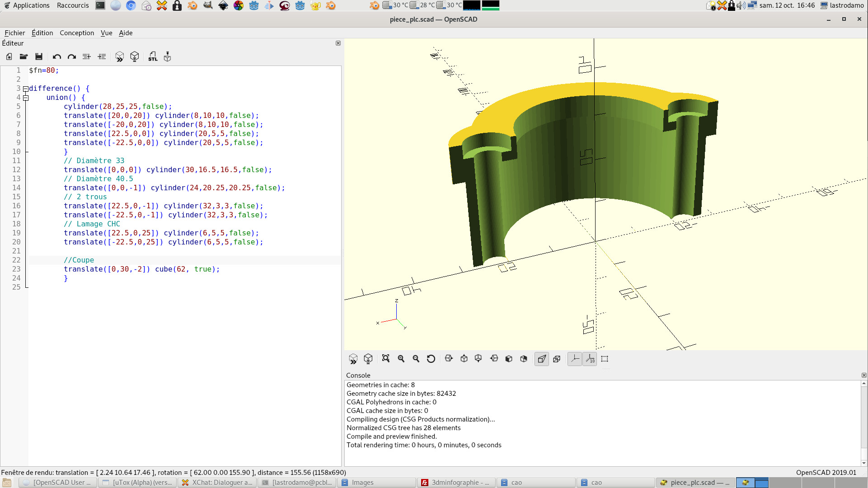Open the Aide menu
Image resolution: width=868 pixels, height=488 pixels.
click(126, 33)
